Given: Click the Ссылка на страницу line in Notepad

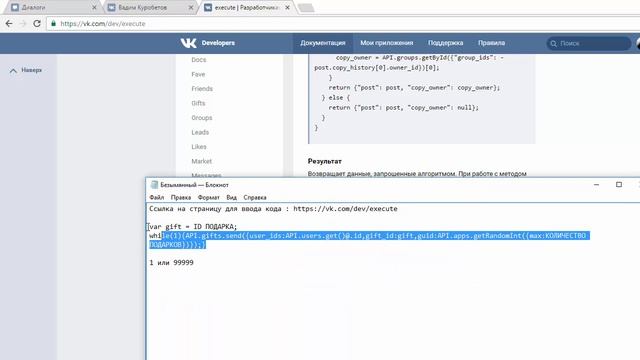Looking at the screenshot, I should tap(273, 209).
